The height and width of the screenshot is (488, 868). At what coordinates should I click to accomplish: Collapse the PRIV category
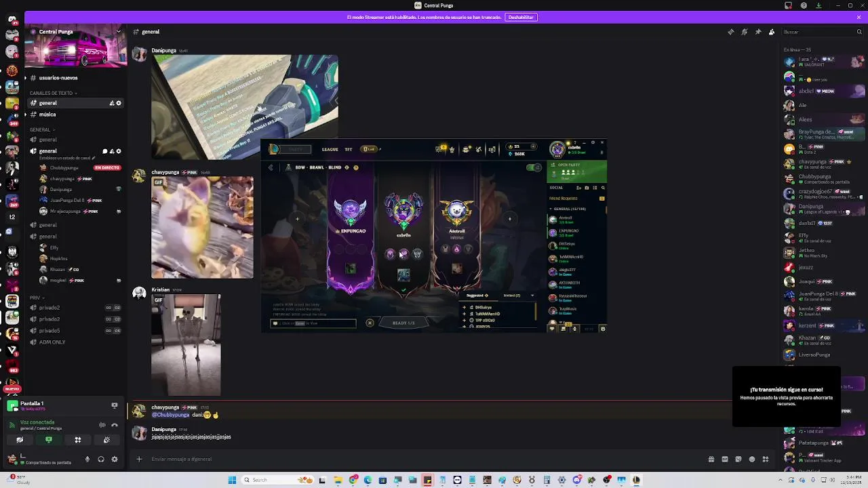pos(36,298)
